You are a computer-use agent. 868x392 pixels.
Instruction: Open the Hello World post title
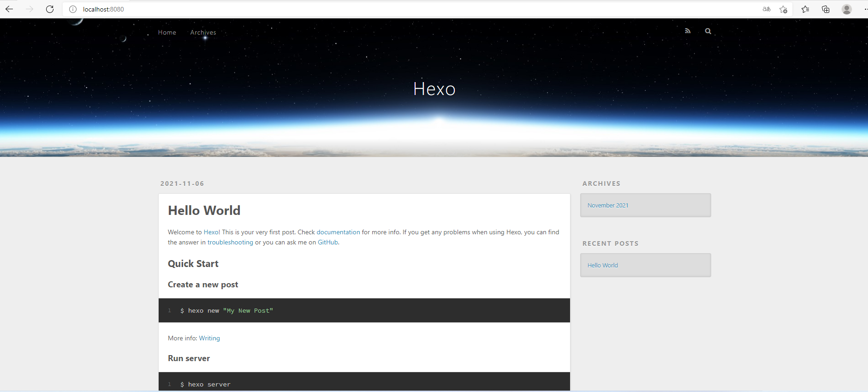204,210
